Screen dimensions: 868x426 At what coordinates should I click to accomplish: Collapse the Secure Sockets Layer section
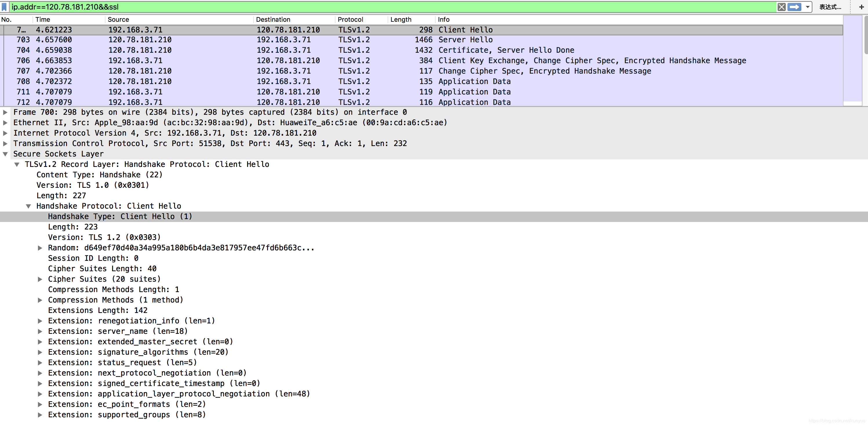point(6,154)
